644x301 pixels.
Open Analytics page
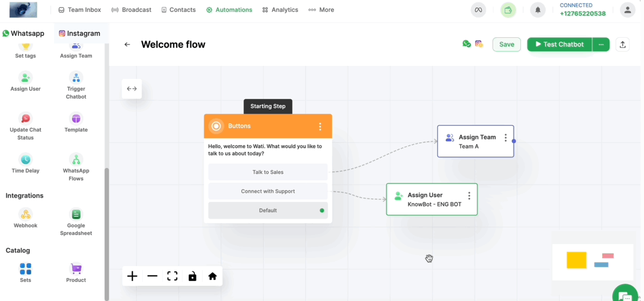click(x=280, y=10)
